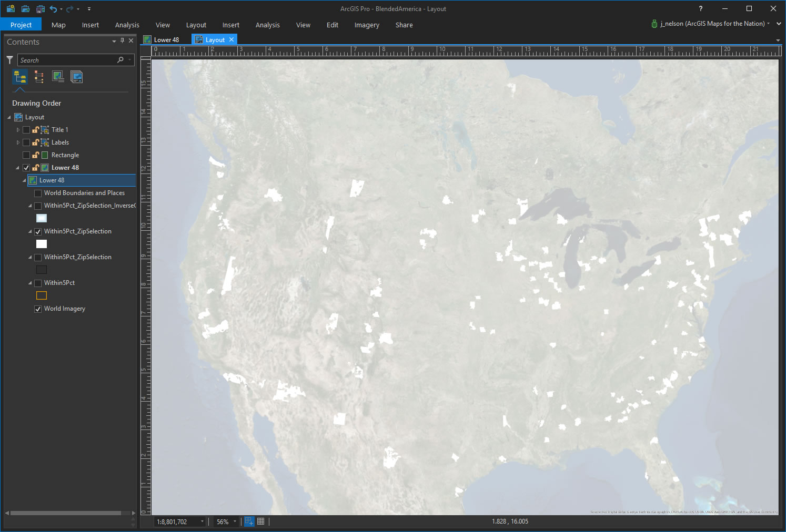Click the filter funnel icon in Contents
This screenshot has width=786, height=532.
pyautogui.click(x=9, y=60)
